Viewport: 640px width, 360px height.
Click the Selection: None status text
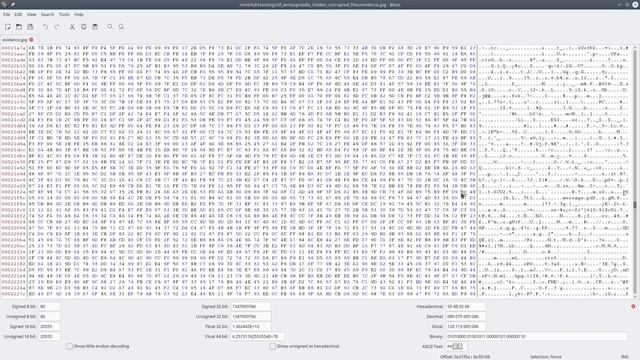[546, 357]
